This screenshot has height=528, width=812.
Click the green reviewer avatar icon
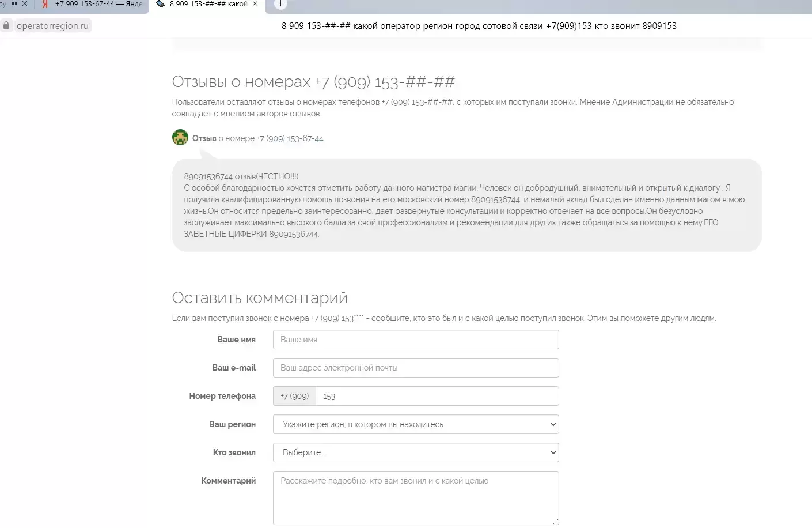point(180,137)
